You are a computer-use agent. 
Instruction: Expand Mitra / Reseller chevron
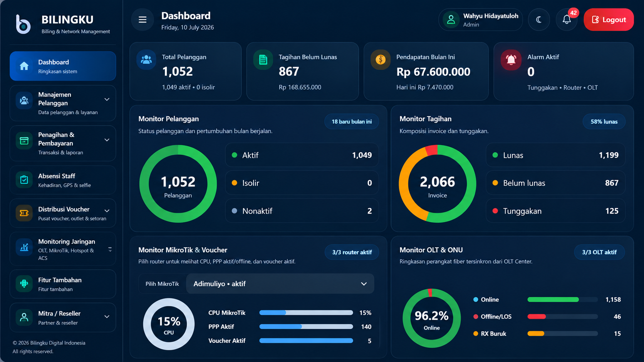pyautogui.click(x=107, y=317)
